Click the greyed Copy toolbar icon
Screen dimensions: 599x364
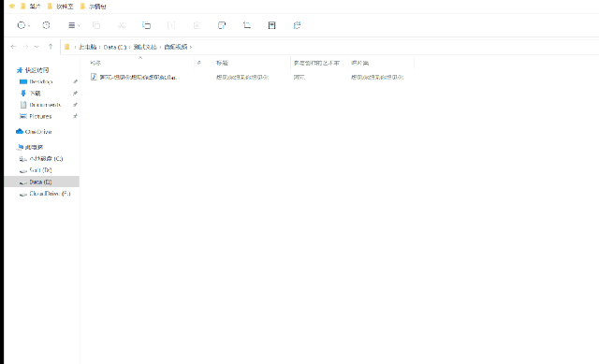point(96,25)
